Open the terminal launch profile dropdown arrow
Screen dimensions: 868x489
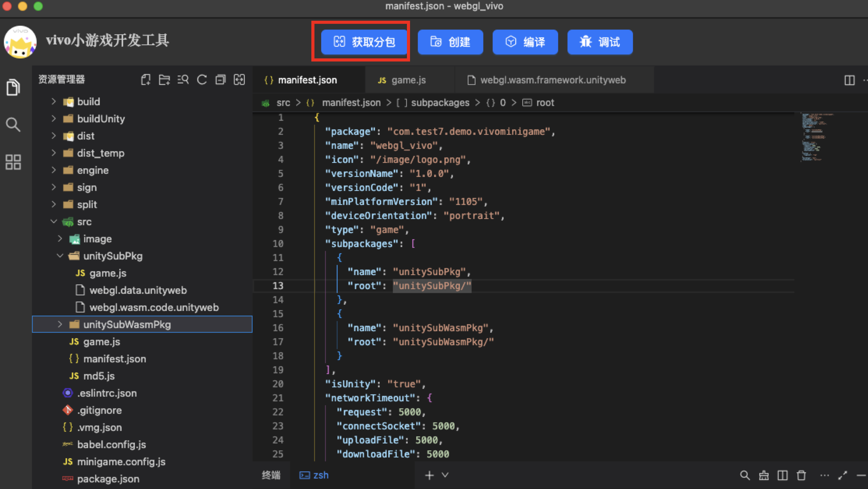pos(445,475)
